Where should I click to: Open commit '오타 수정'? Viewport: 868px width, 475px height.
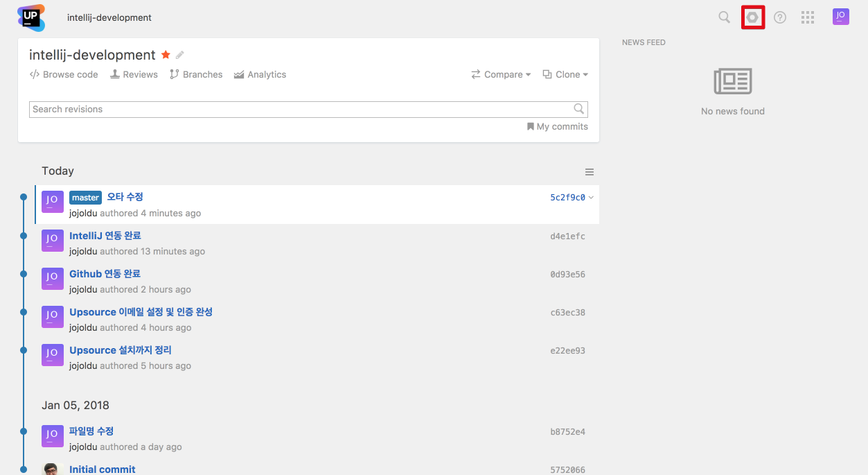click(125, 197)
